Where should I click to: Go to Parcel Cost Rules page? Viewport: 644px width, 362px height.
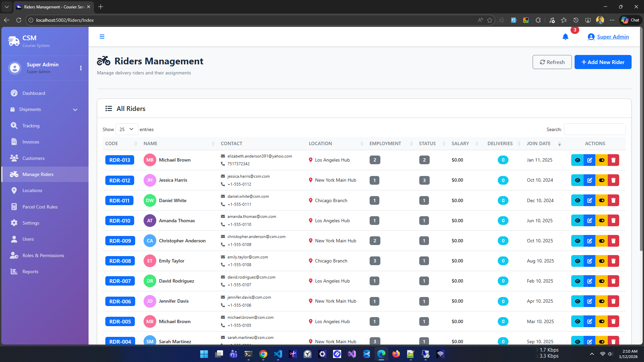click(40, 207)
